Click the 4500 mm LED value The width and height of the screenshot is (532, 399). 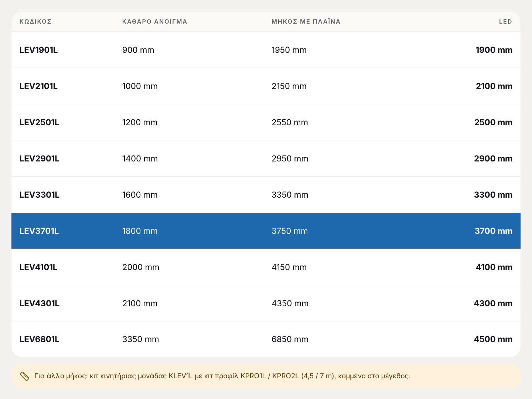tap(493, 339)
